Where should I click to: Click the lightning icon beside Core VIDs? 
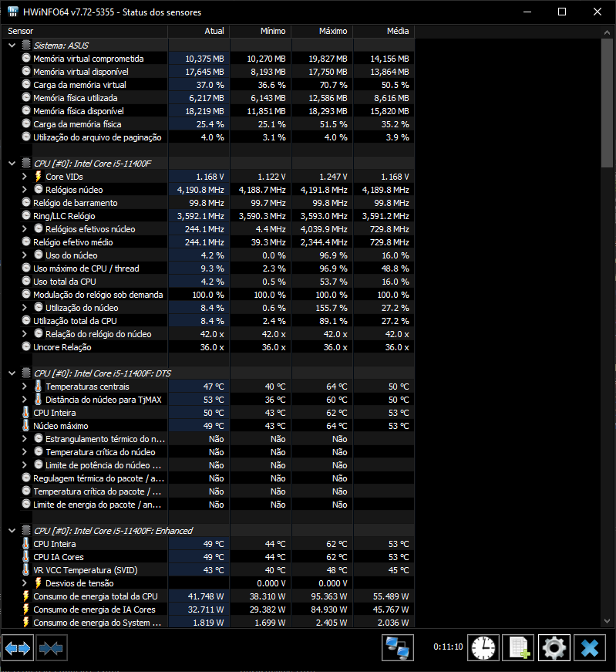click(38, 177)
